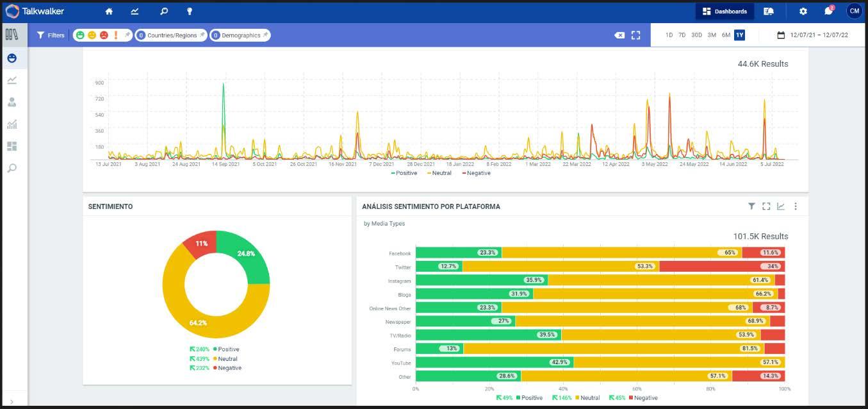
Task: Click the Filters button
Action: click(51, 35)
